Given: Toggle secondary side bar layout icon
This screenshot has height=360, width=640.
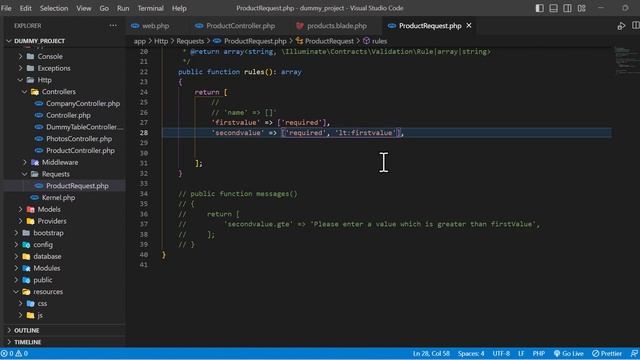Looking at the screenshot, I should [x=567, y=8].
